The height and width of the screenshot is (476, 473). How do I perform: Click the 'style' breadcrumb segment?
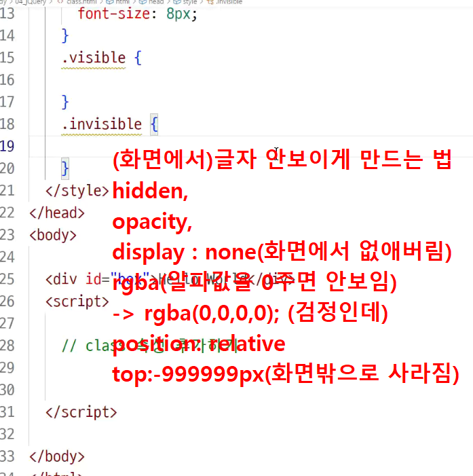coord(190,2)
